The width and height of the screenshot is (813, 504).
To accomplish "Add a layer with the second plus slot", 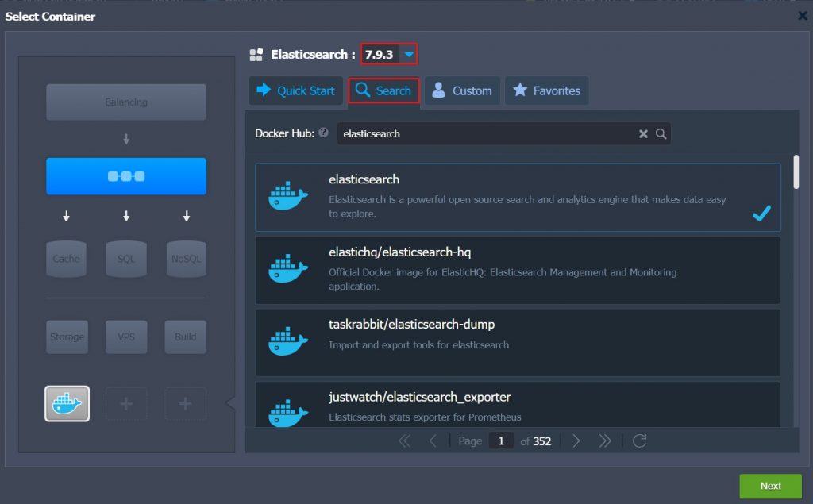I will click(186, 403).
